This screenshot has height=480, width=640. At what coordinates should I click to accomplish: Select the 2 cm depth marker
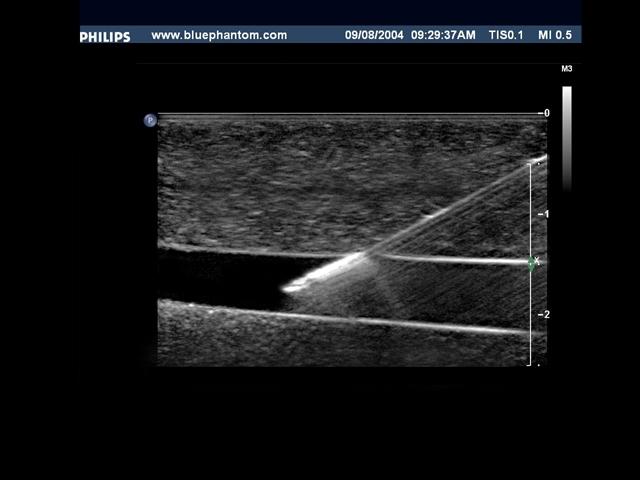coord(546,314)
